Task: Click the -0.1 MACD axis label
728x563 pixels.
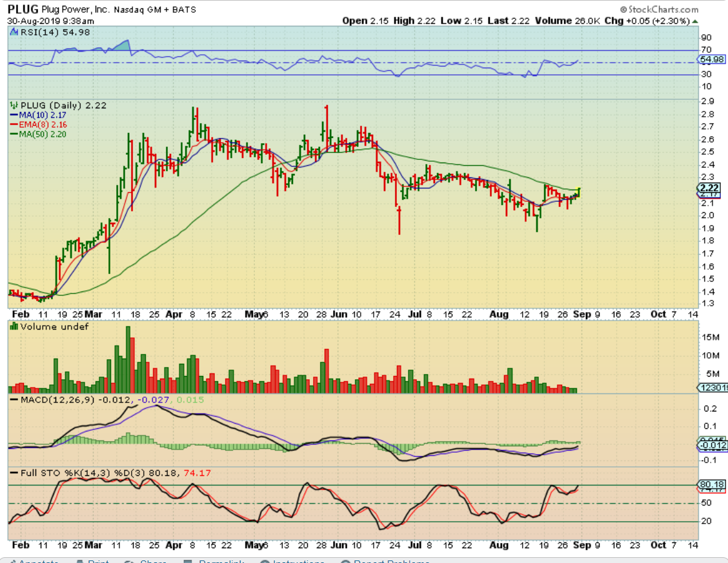Action: click(x=709, y=460)
